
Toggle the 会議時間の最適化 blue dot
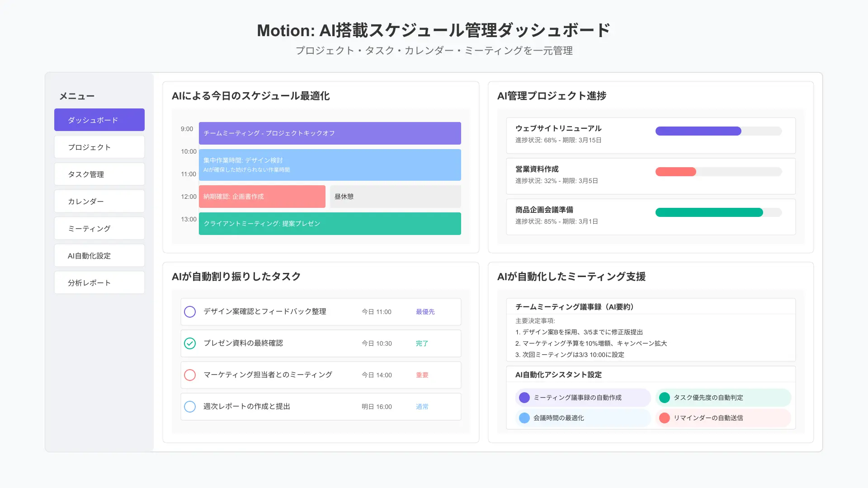pyautogui.click(x=524, y=418)
